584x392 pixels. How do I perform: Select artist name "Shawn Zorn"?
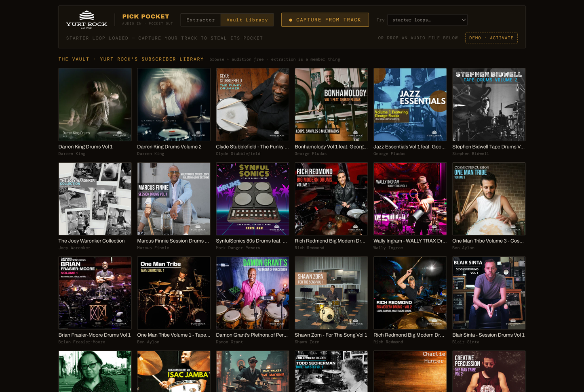pos(307,342)
